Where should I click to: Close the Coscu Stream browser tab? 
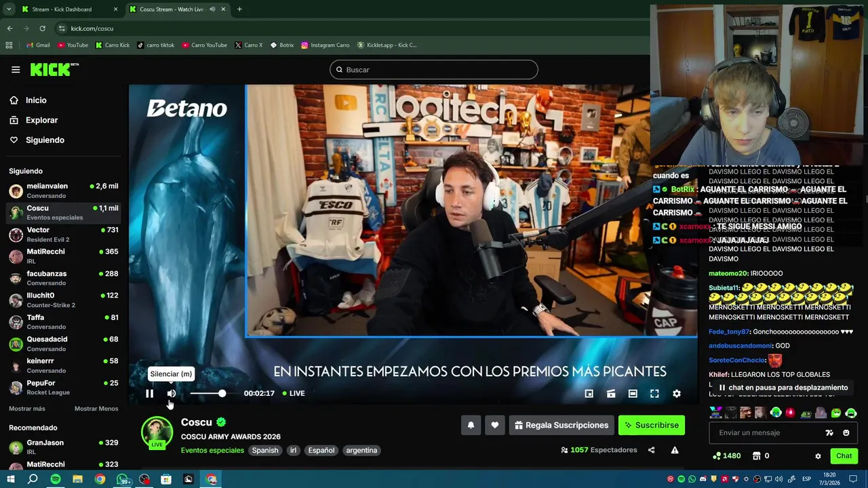click(x=223, y=9)
